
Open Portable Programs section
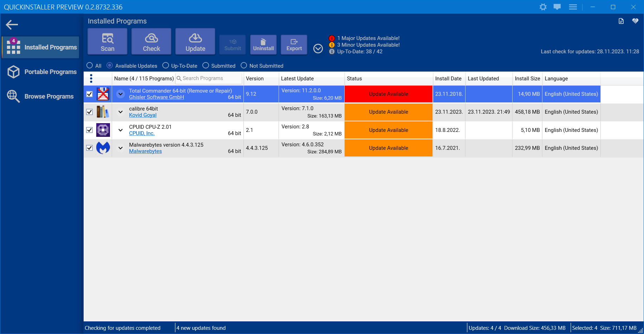click(x=41, y=72)
